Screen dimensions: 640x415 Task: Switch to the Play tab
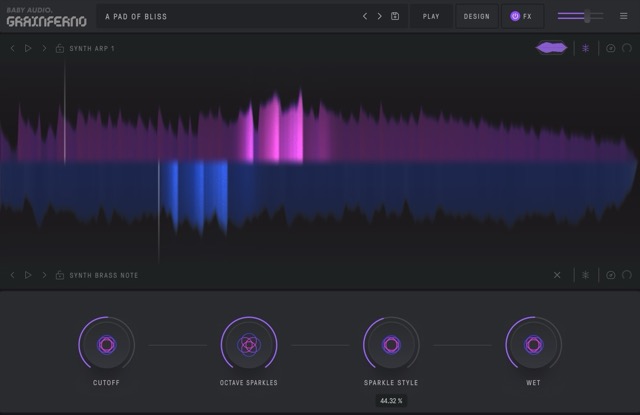pyautogui.click(x=431, y=16)
